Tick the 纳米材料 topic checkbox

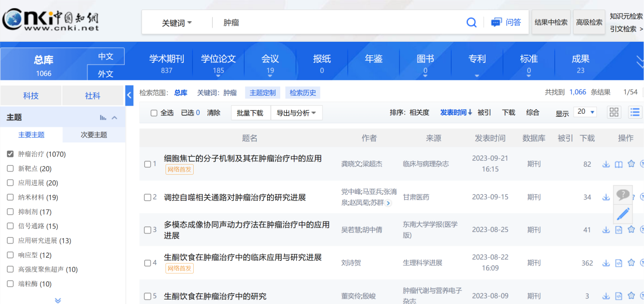pyautogui.click(x=10, y=197)
